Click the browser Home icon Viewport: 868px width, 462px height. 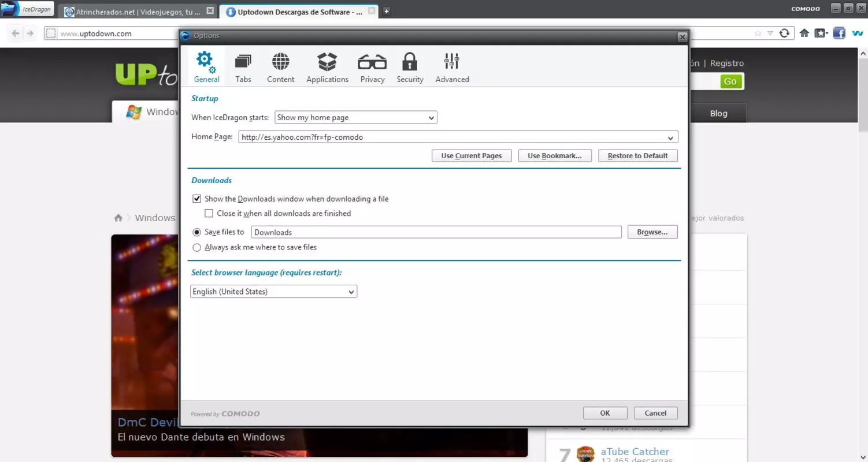coord(804,33)
